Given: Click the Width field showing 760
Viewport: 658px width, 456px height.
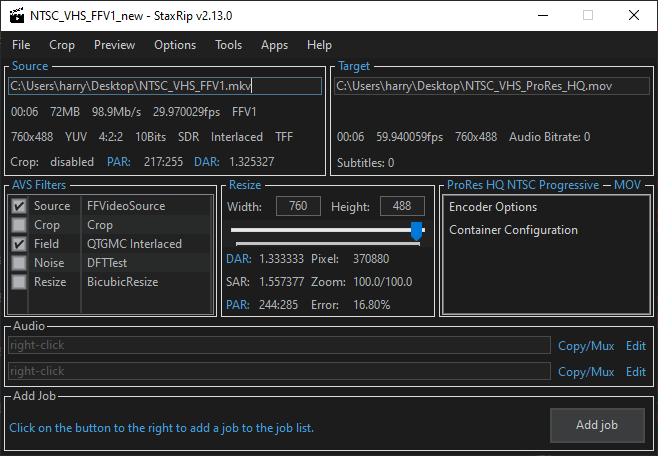Looking at the screenshot, I should coord(298,206).
